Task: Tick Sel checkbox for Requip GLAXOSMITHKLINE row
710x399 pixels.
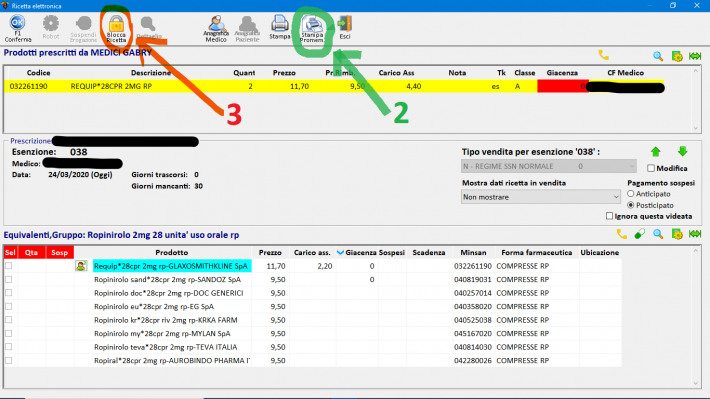Action: tap(9, 266)
